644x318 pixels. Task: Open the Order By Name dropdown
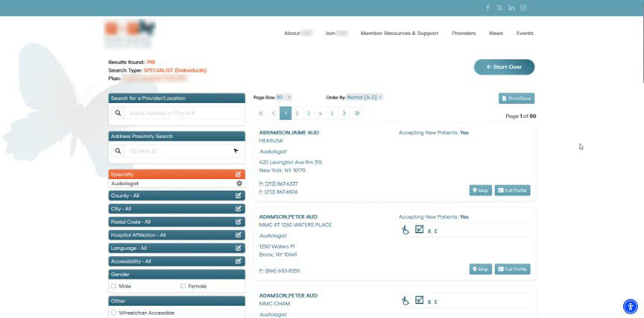364,97
